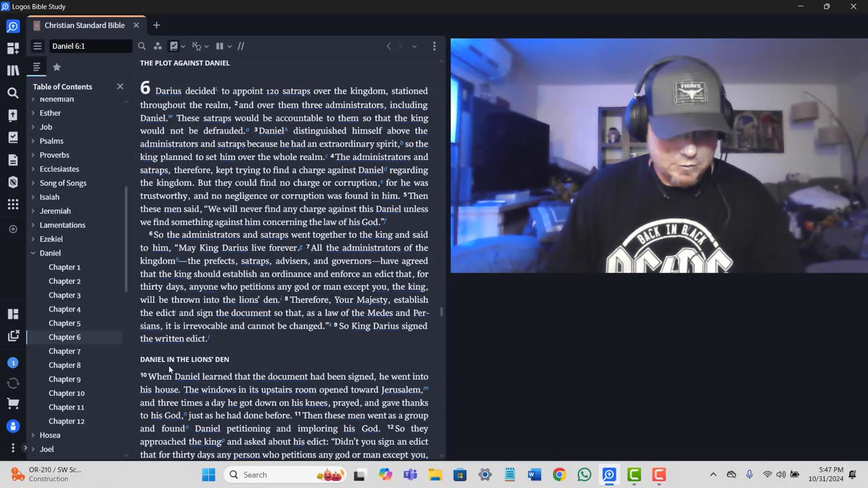
Task: Open Microsoft Word from the taskbar
Action: [534, 474]
